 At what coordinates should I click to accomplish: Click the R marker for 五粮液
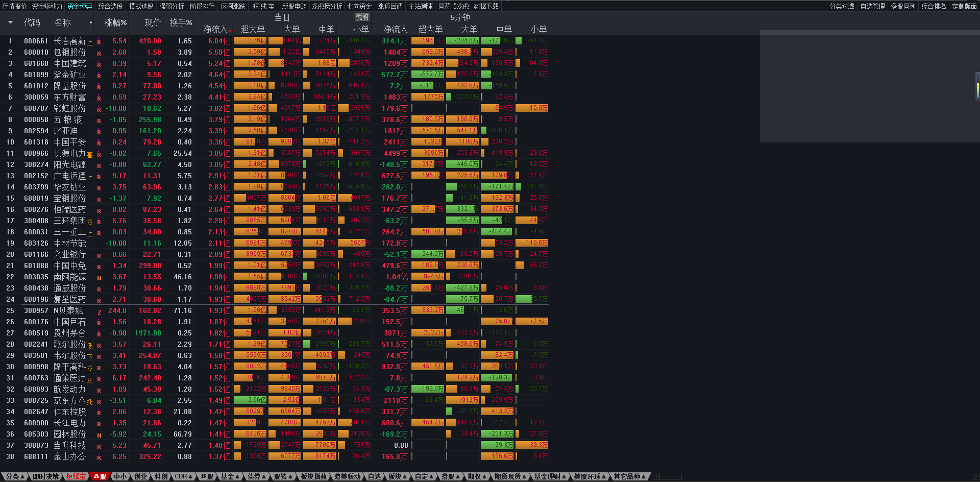99,120
